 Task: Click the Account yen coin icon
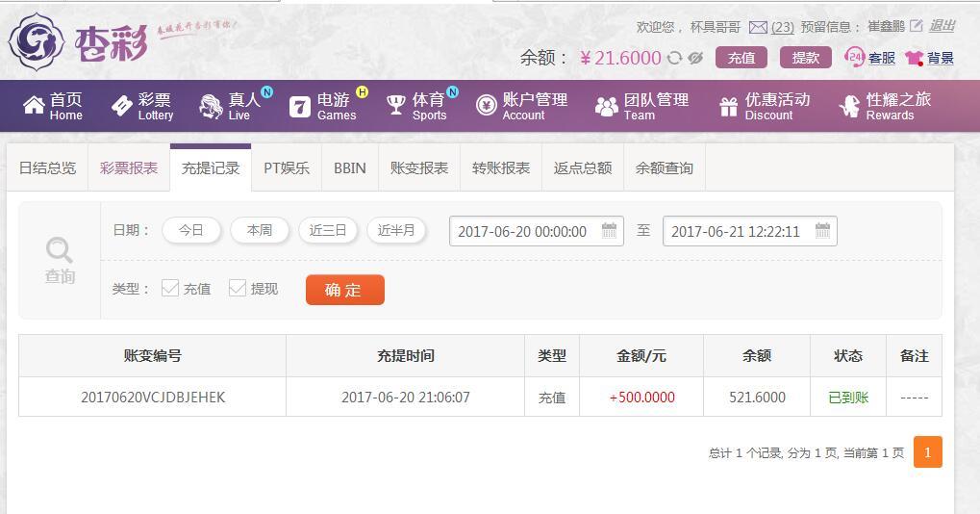(x=486, y=105)
